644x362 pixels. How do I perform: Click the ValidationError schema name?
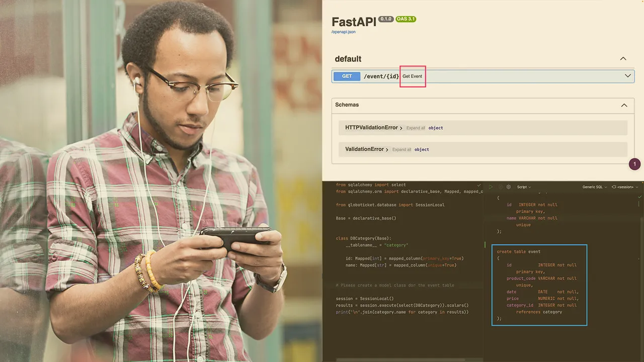click(x=364, y=149)
